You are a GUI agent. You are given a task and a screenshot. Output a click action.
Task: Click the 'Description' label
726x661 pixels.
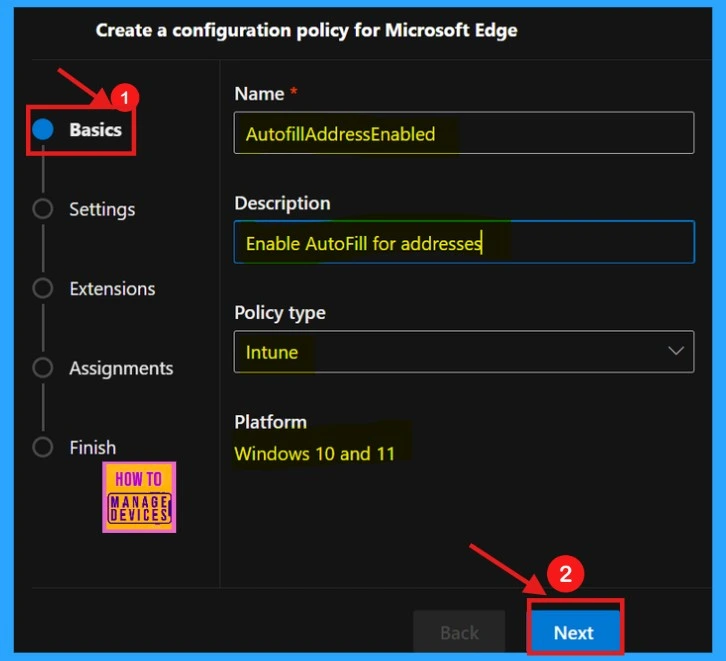282,204
